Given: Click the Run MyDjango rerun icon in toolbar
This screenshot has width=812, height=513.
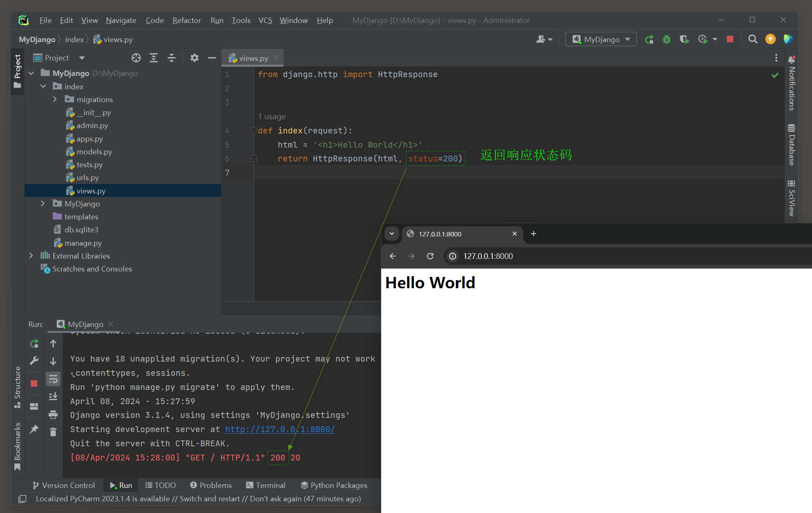Looking at the screenshot, I should click(x=649, y=39).
